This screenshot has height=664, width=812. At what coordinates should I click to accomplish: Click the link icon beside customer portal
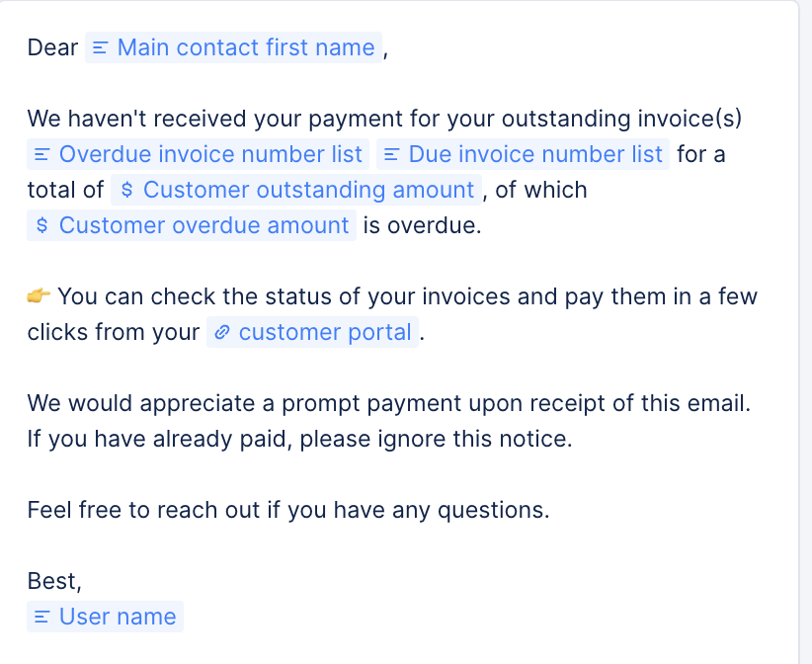pos(222,333)
